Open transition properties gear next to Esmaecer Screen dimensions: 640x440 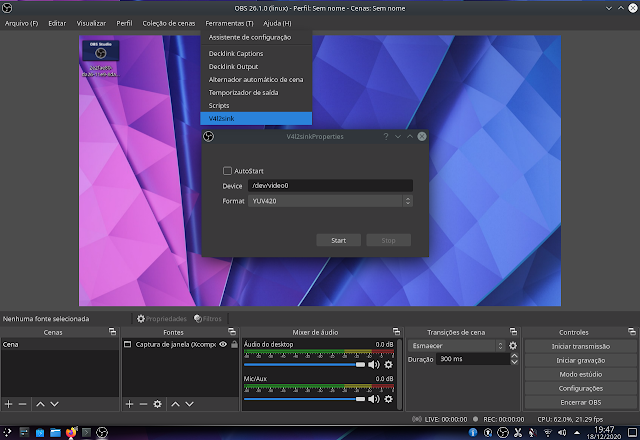[513, 346]
